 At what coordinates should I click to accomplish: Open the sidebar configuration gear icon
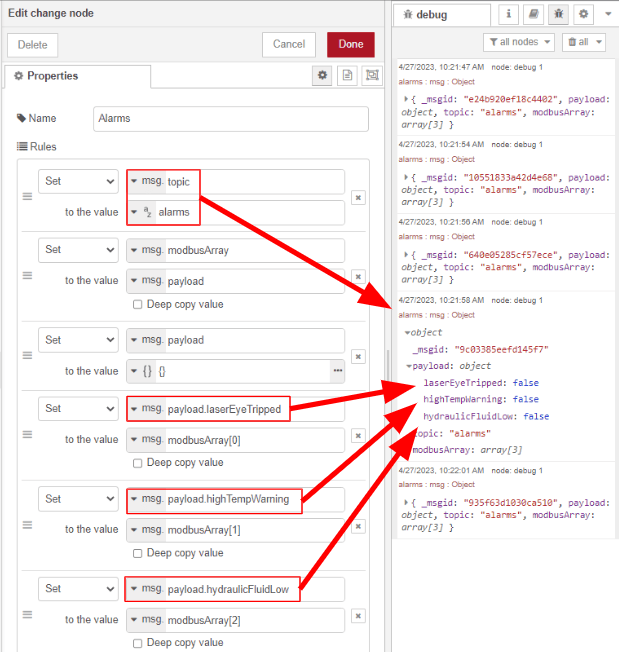tap(583, 15)
